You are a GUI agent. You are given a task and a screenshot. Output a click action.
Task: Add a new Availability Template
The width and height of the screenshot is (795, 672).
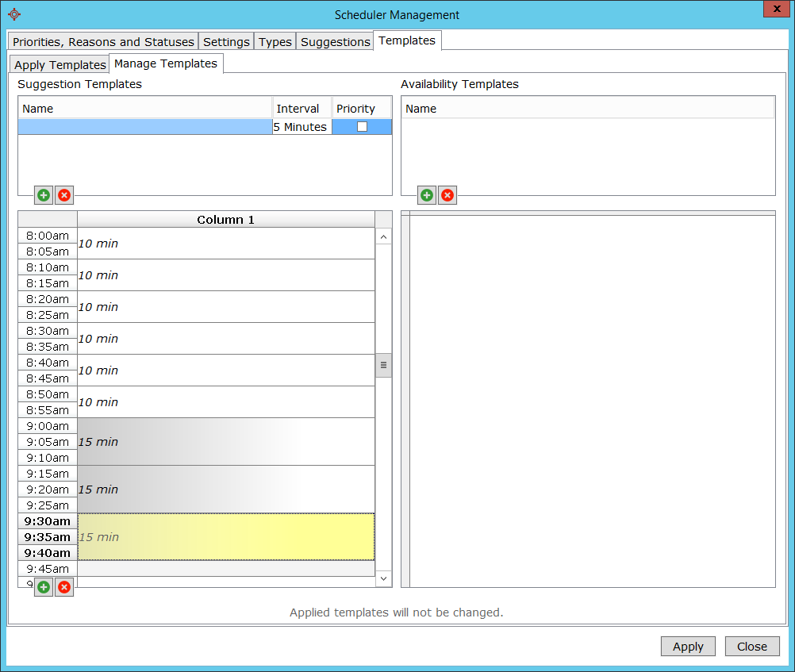(x=427, y=195)
